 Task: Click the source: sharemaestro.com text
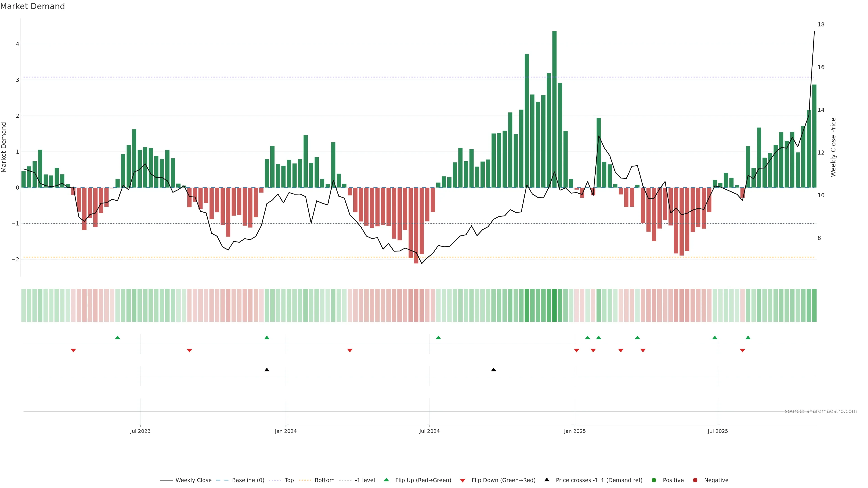821,411
